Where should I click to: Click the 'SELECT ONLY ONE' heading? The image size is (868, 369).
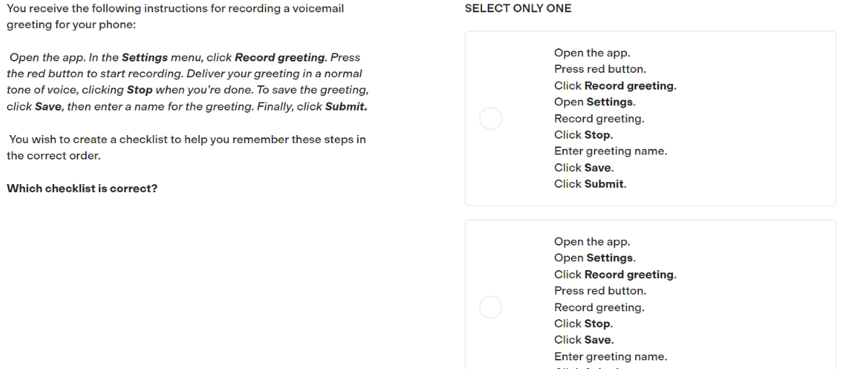pyautogui.click(x=517, y=9)
